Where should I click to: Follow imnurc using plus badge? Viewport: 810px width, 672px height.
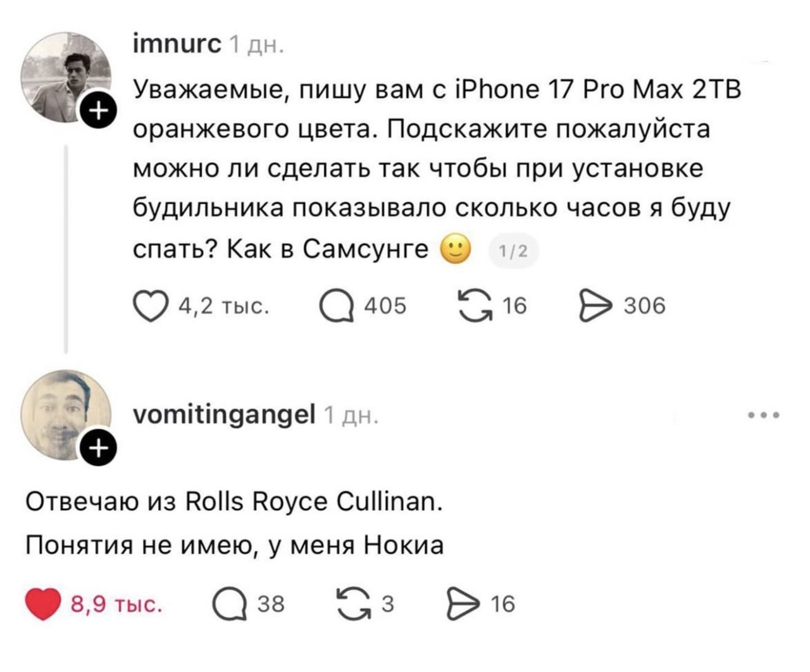point(97,111)
